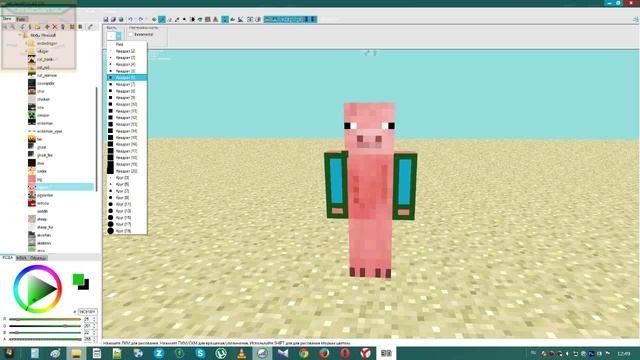The image size is (640, 360).
Task: Click the R red channel slider
Action: (x=45, y=319)
